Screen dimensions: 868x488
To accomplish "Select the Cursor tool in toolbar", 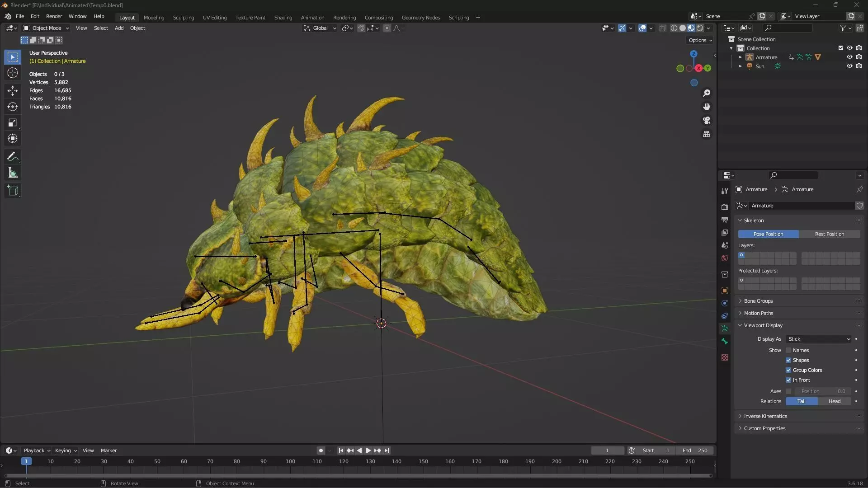I will coord(13,73).
